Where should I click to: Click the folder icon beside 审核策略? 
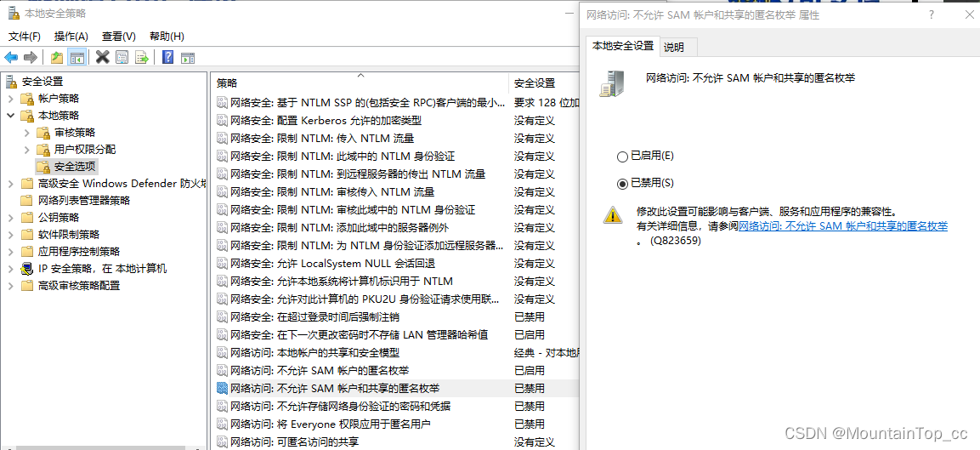(43, 133)
